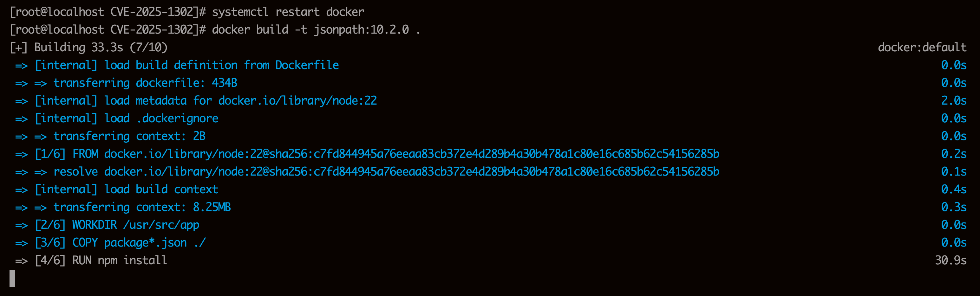Click the "docker.io/library/node:22" metadata line
This screenshot has height=296, width=980.
click(297, 101)
